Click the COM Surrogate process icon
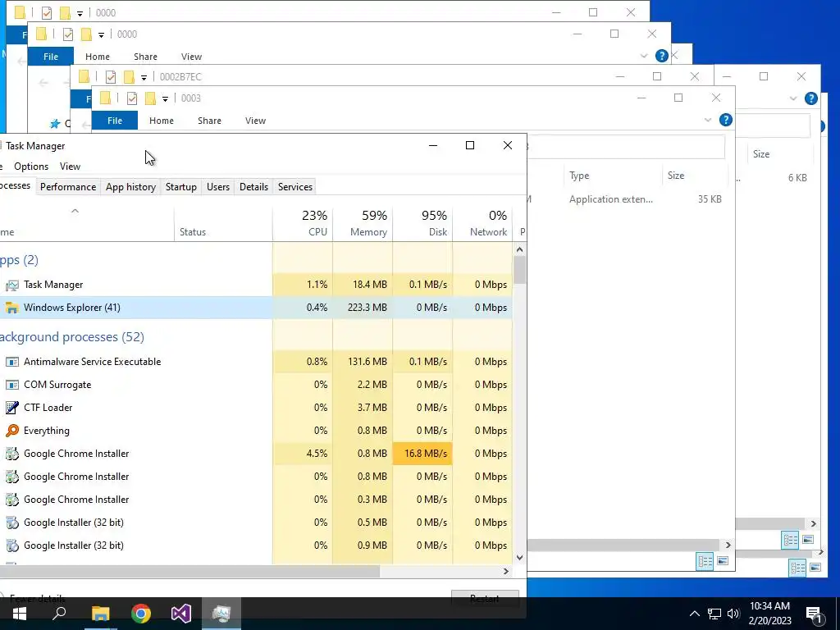840x630 pixels. 11,385
